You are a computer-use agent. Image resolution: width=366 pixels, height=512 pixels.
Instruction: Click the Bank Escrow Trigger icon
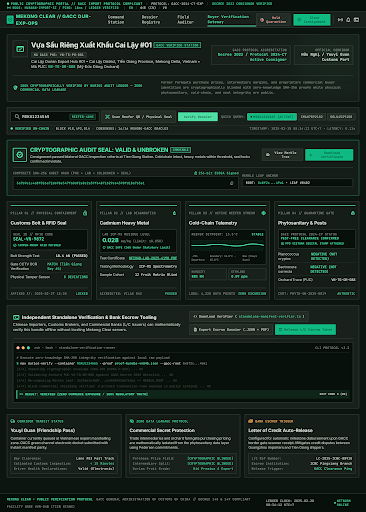pos(250,421)
